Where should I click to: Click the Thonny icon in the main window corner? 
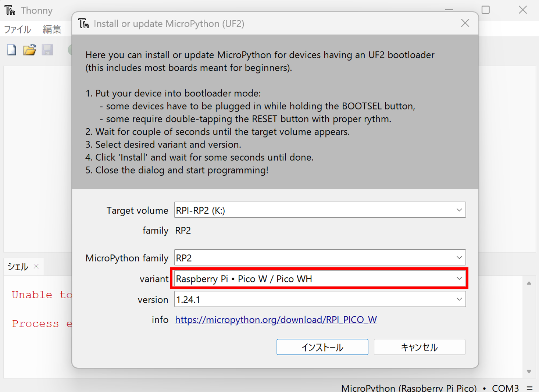[x=10, y=10]
